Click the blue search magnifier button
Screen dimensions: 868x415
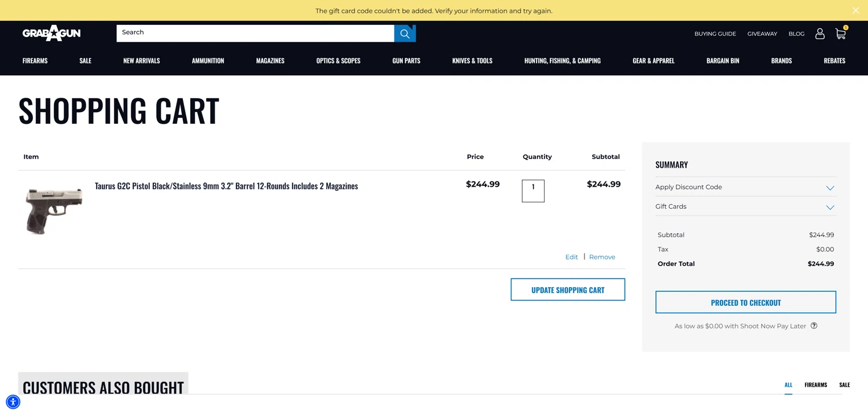405,34
